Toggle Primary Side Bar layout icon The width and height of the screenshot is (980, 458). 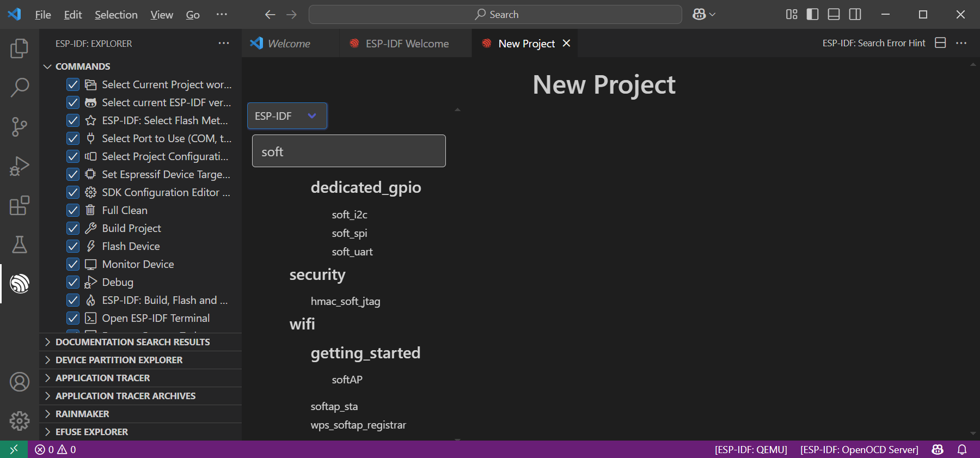[812, 15]
